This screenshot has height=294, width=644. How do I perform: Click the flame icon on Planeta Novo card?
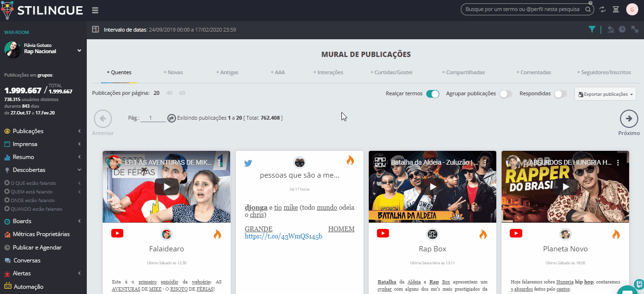click(x=616, y=234)
